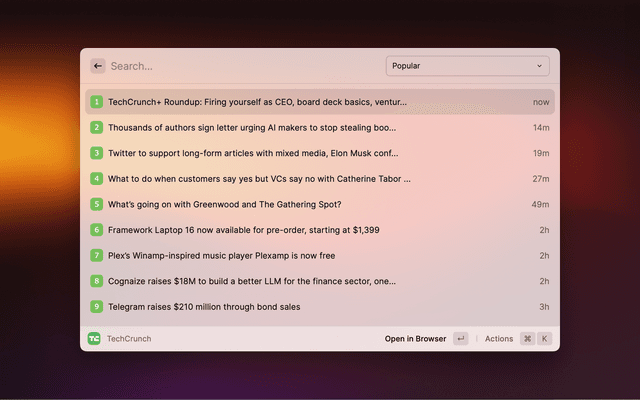Click the Command key icon in footer
Image resolution: width=640 pixels, height=400 pixels.
point(527,339)
